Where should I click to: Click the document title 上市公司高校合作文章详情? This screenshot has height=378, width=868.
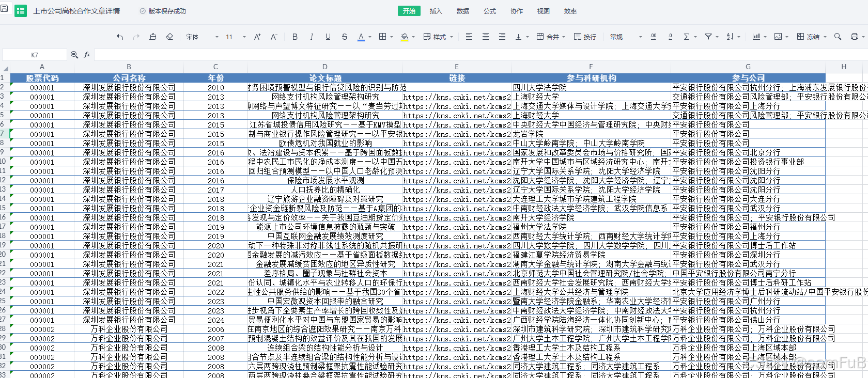click(x=76, y=11)
